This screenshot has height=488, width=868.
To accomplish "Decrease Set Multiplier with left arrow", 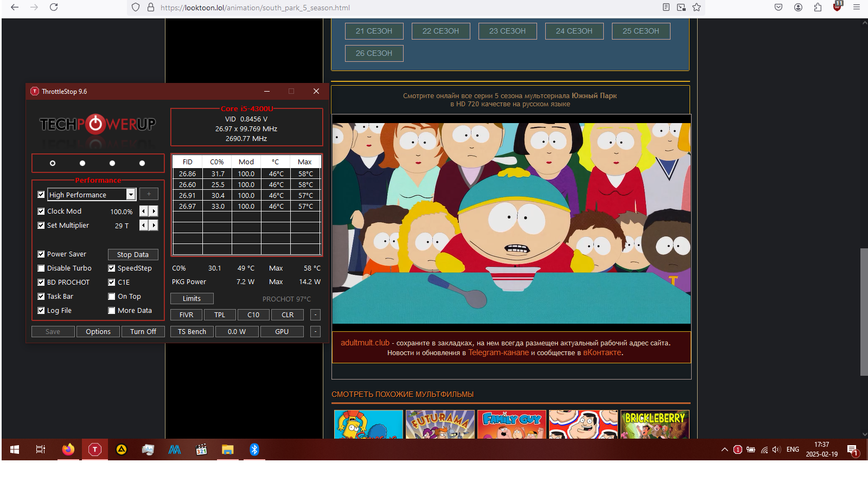I will point(144,226).
